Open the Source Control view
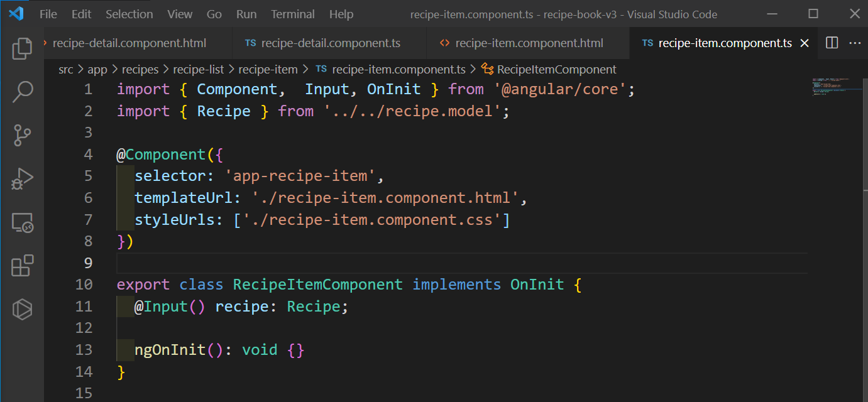Viewport: 868px width, 402px height. click(x=22, y=135)
